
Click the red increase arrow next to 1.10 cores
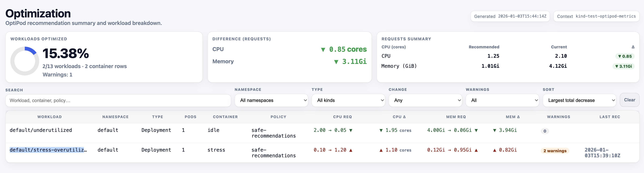381,150
